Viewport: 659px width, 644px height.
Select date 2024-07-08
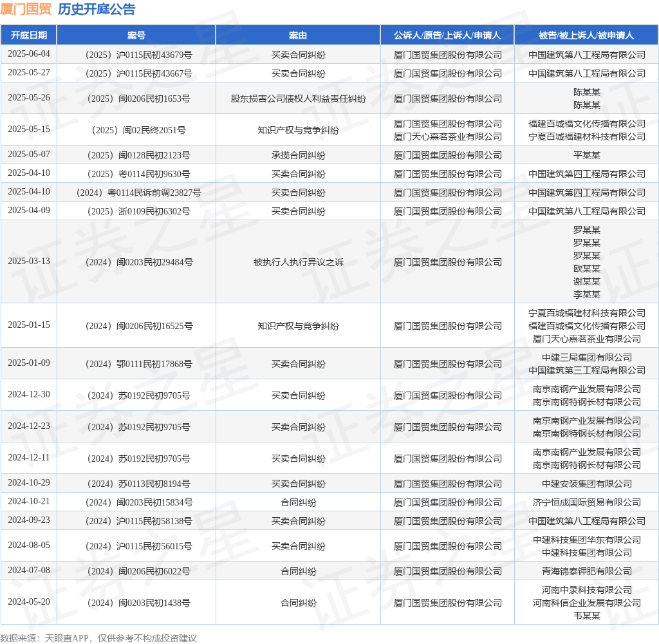pos(28,571)
